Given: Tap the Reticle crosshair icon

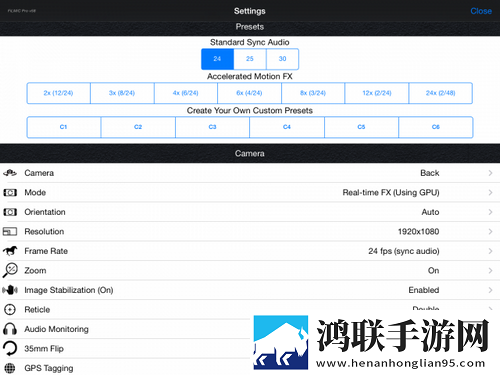Looking at the screenshot, I should click(10, 309).
